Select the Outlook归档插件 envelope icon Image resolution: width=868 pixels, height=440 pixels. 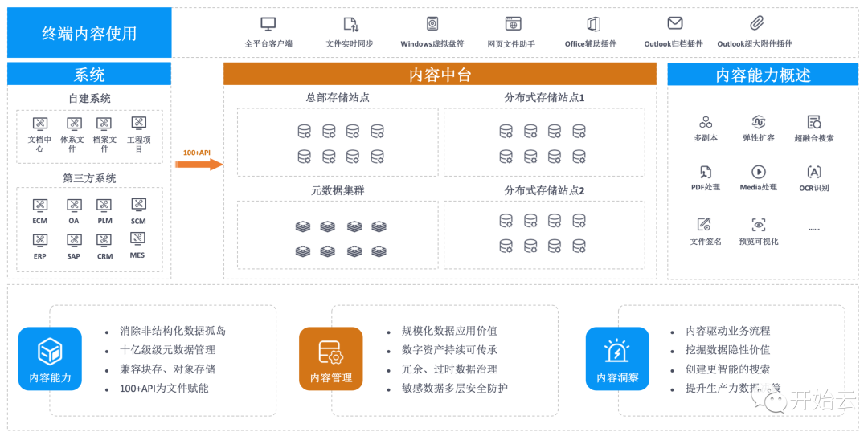coord(675,23)
